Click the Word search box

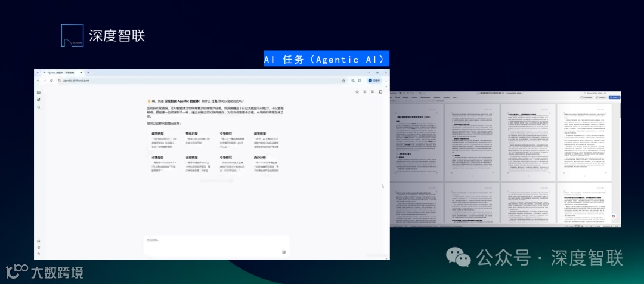pyautogui.click(x=595, y=93)
